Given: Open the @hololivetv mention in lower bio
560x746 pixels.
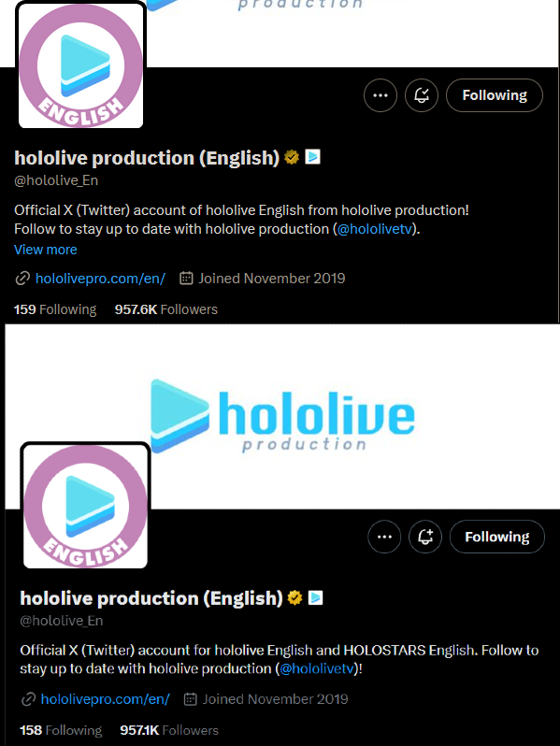Looking at the screenshot, I should point(317,669).
